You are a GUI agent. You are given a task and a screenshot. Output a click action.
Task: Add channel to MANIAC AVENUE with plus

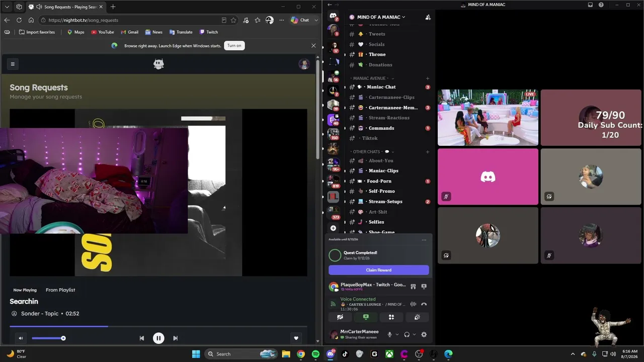428,78
